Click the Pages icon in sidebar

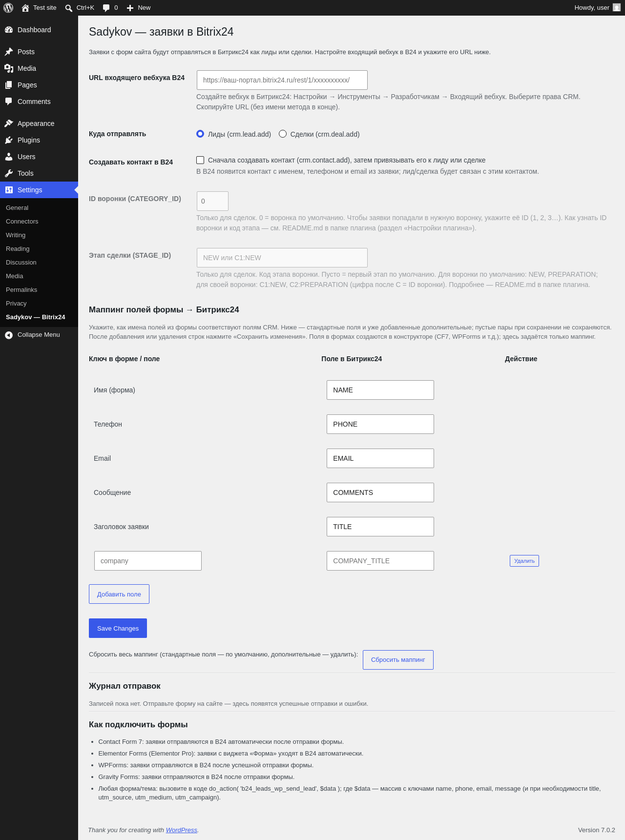click(x=9, y=85)
